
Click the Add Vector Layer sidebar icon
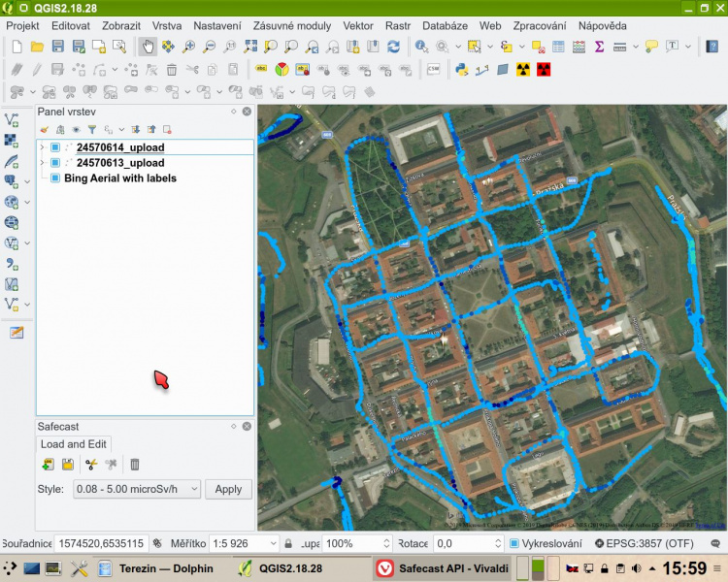pyautogui.click(x=12, y=119)
